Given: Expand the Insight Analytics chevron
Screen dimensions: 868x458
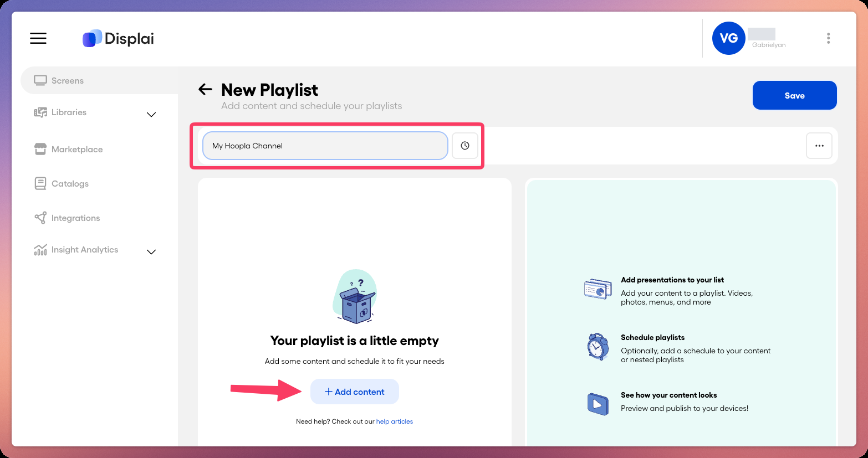Looking at the screenshot, I should coord(151,252).
